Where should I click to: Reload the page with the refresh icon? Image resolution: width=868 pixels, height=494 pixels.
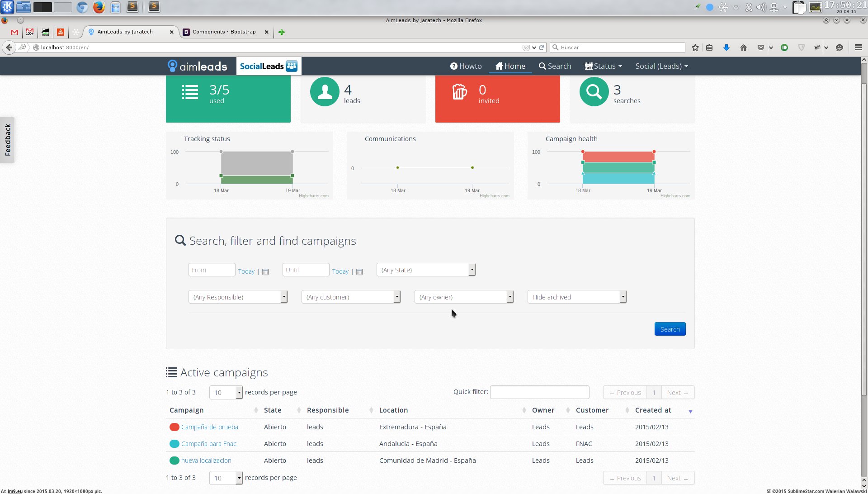click(x=541, y=47)
